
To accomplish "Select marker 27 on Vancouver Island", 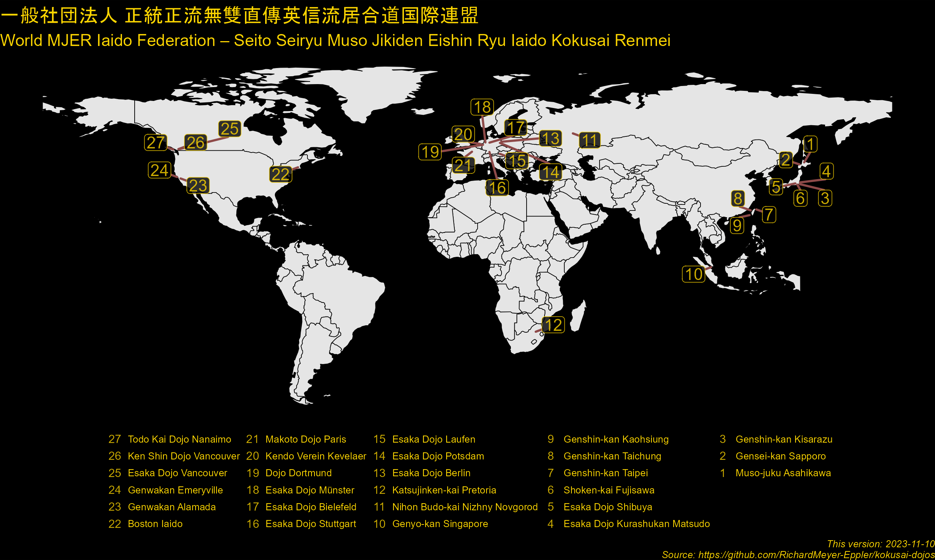I will pos(156,143).
